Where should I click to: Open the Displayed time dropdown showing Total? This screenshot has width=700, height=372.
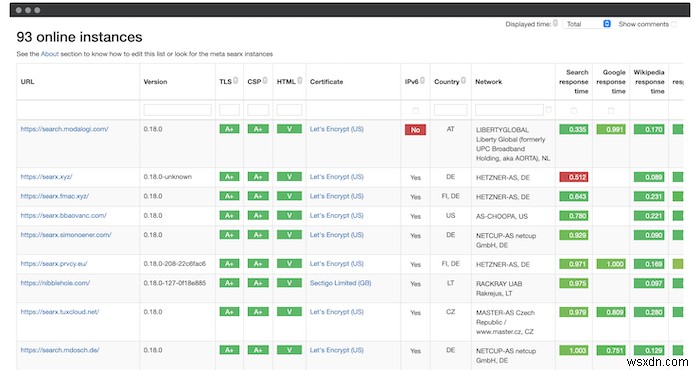tap(587, 24)
